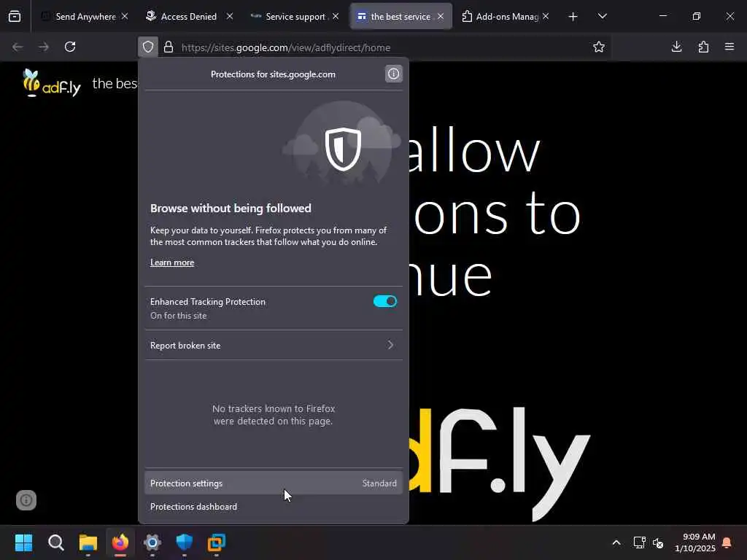Click Firefox icon in taskbar
This screenshot has width=747, height=560.
120,542
